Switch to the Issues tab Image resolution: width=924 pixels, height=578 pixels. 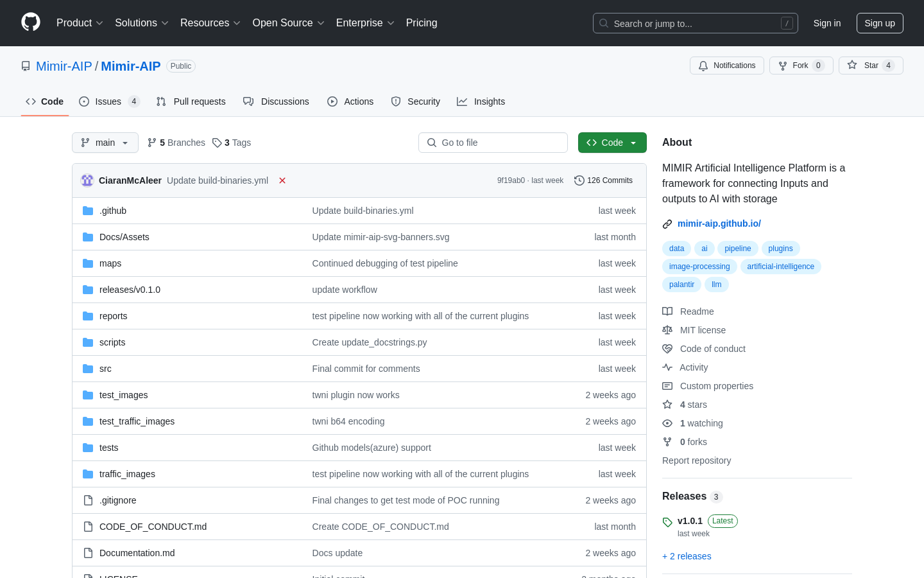pos(109,101)
